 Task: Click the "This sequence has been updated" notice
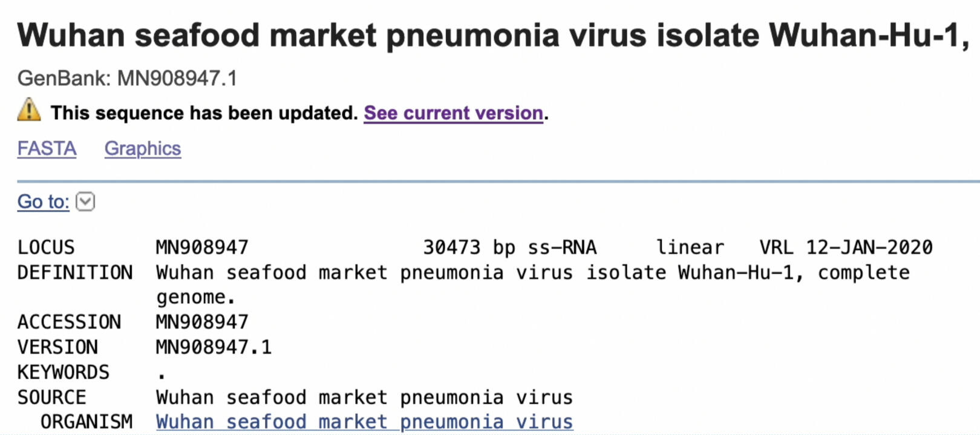click(x=204, y=113)
